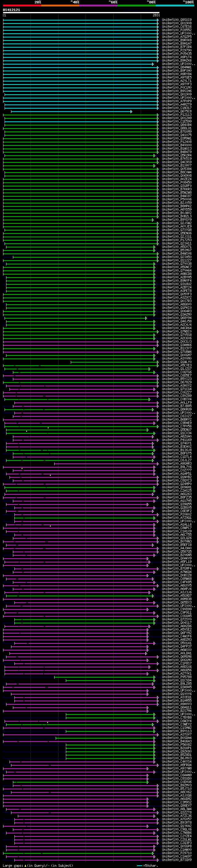Open hit UniRef100_Q7NDC0

coord(177,332)
